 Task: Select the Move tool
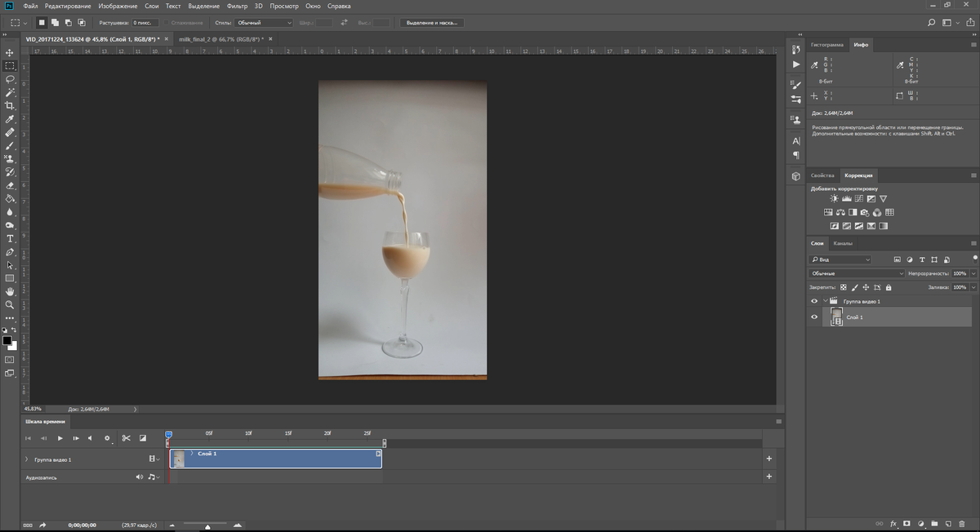[10, 52]
